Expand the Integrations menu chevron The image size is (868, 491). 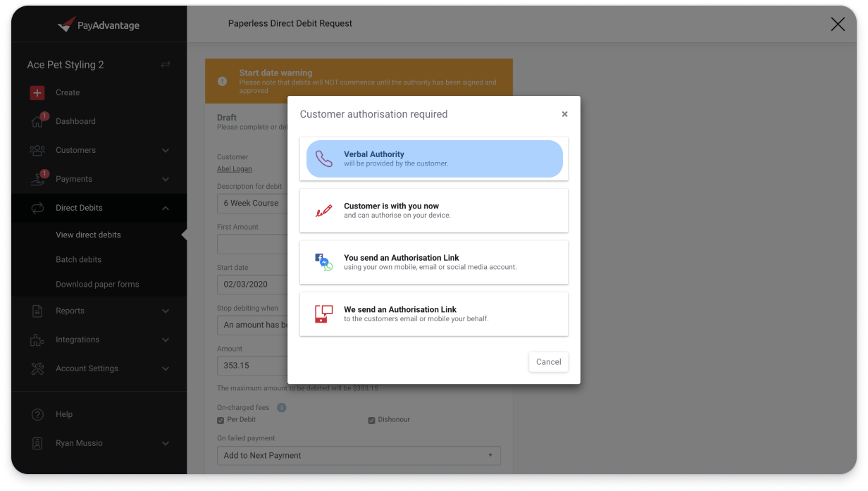point(166,340)
